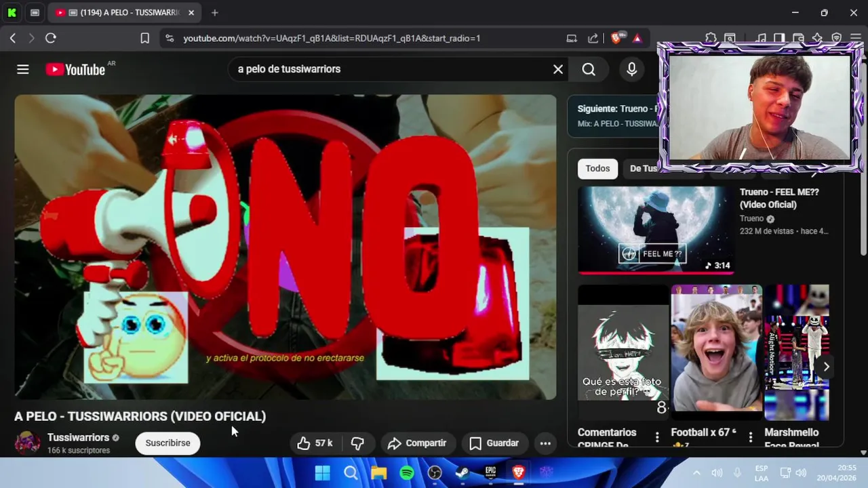
Task: Clear the YouTube search box
Action: [x=558, y=69]
